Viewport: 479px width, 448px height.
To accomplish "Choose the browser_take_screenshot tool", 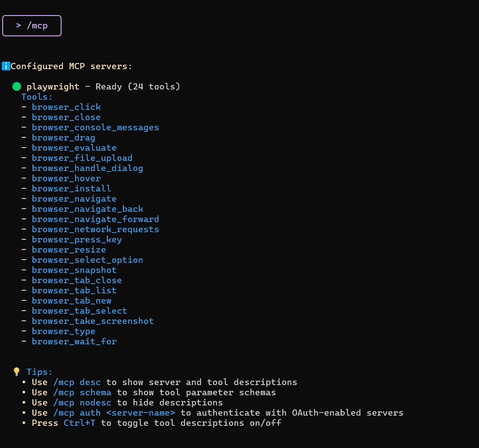I will [x=93, y=321].
